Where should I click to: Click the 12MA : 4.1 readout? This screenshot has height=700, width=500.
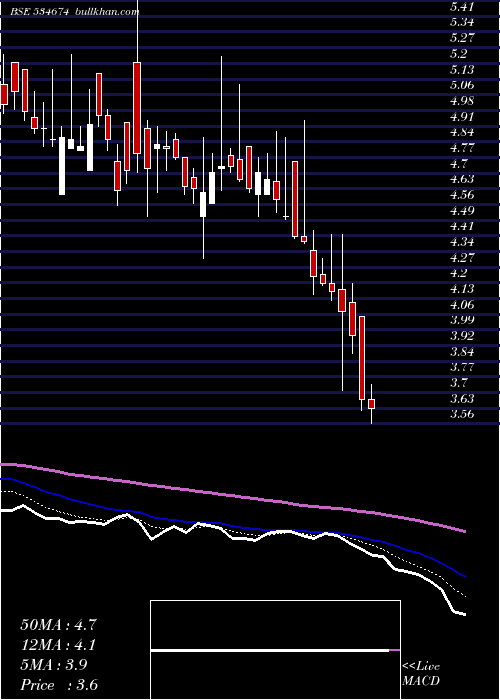58,645
